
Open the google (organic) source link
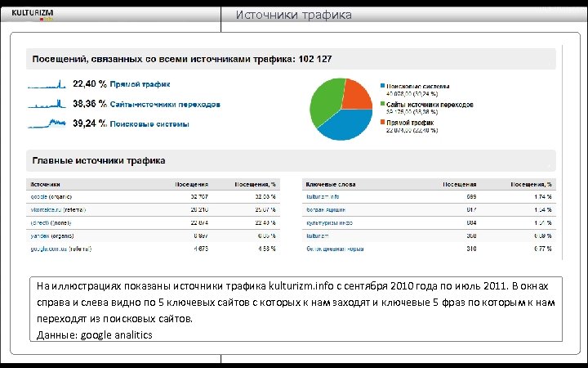coord(51,197)
